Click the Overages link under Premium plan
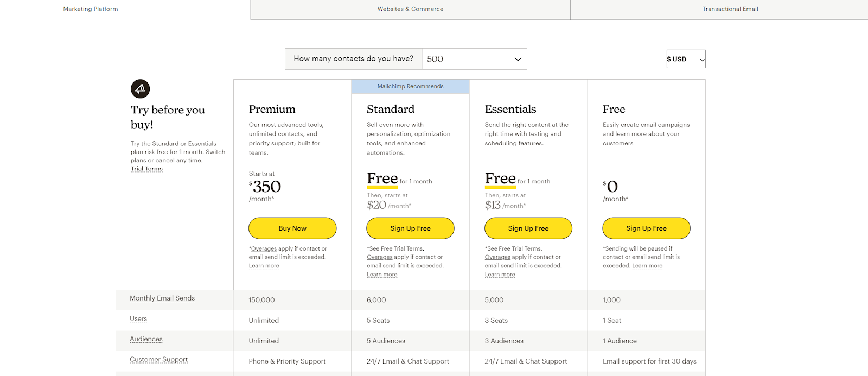Screen dimensions: 868x376 point(264,249)
